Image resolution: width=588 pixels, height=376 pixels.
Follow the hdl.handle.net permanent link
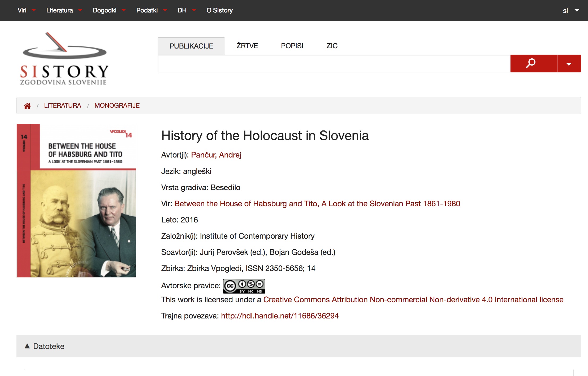pos(280,316)
